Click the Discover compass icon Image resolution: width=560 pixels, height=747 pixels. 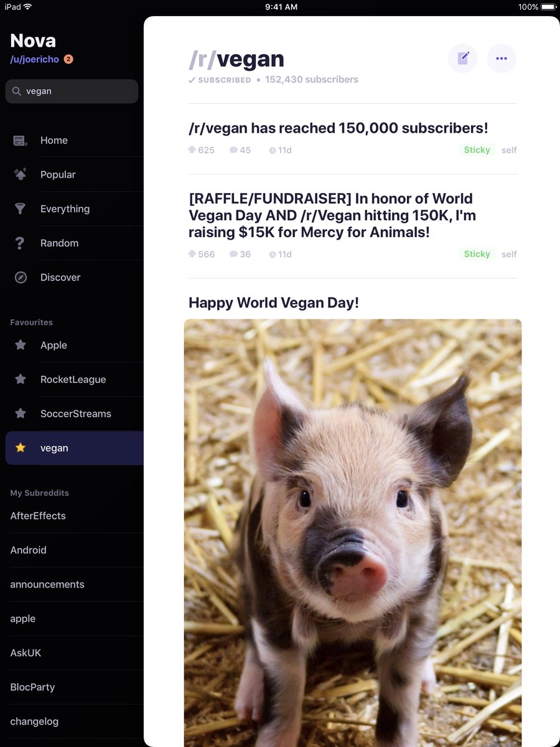[21, 278]
